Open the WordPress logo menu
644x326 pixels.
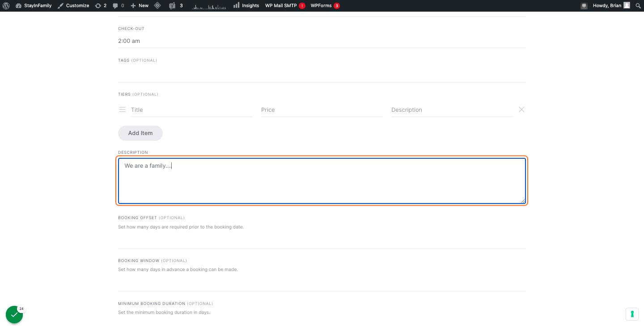click(6, 5)
